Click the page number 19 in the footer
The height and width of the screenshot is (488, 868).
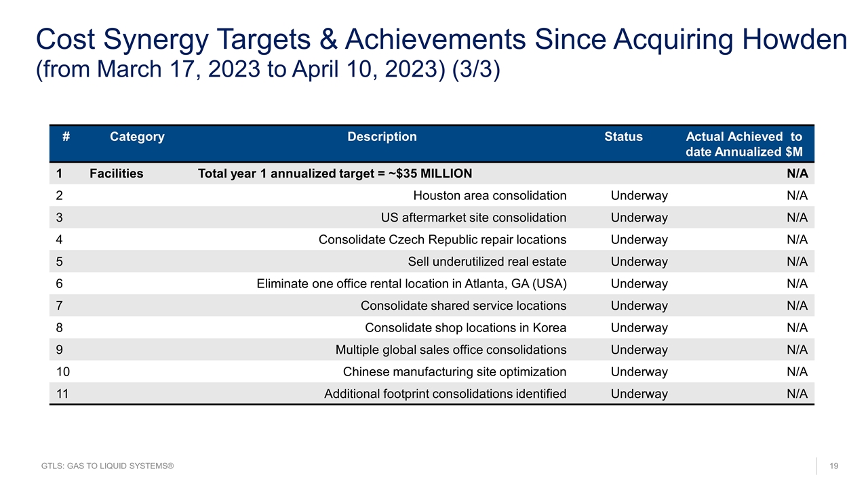pos(834,466)
